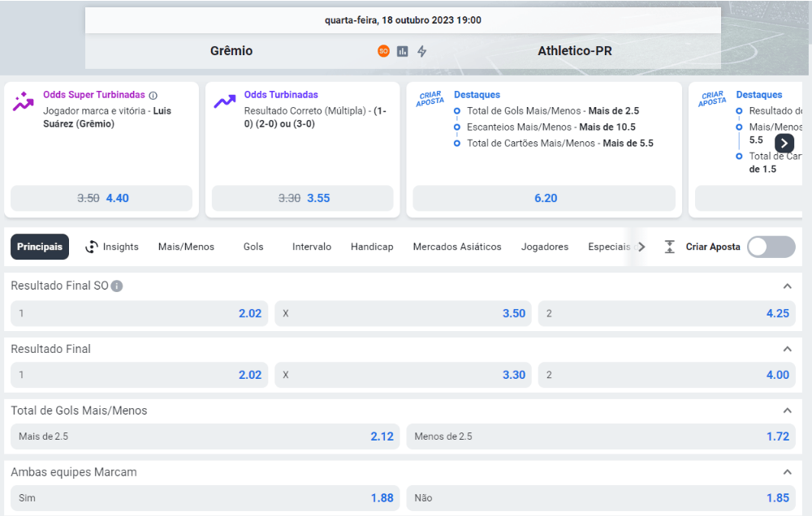
Task: Switch to the Jogadores tab
Action: pyautogui.click(x=545, y=247)
